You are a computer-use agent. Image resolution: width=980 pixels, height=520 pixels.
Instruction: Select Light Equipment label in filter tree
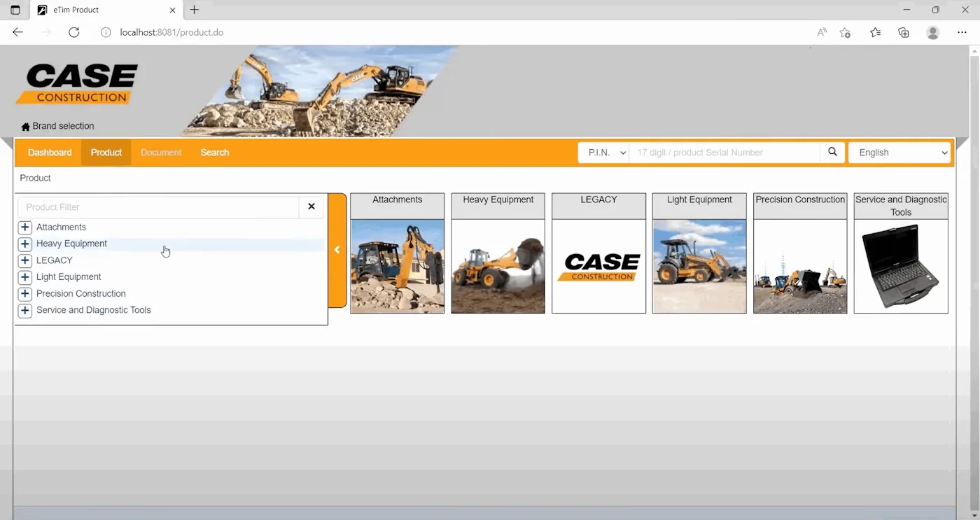tap(69, 277)
